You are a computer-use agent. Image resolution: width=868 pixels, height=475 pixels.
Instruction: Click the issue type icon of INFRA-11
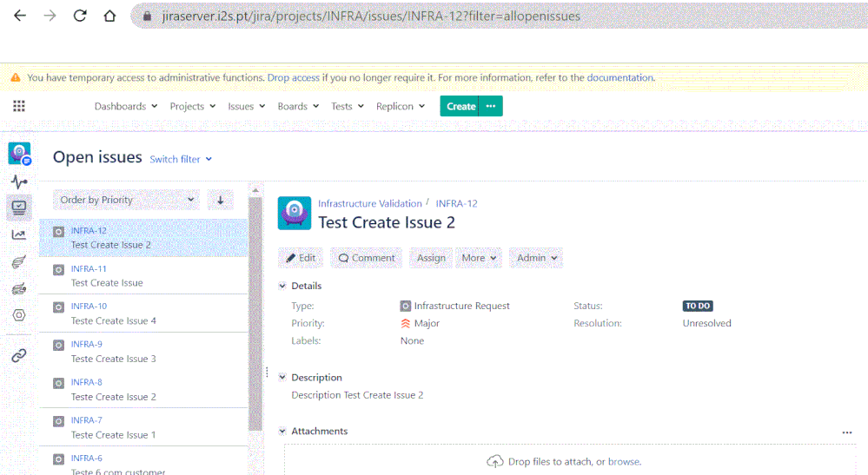(59, 270)
